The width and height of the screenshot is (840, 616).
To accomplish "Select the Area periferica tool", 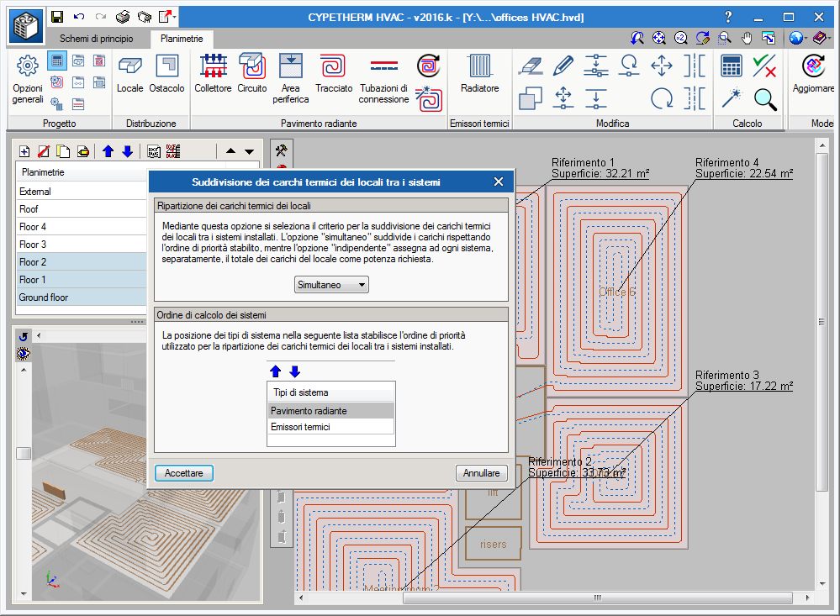I will [290, 79].
